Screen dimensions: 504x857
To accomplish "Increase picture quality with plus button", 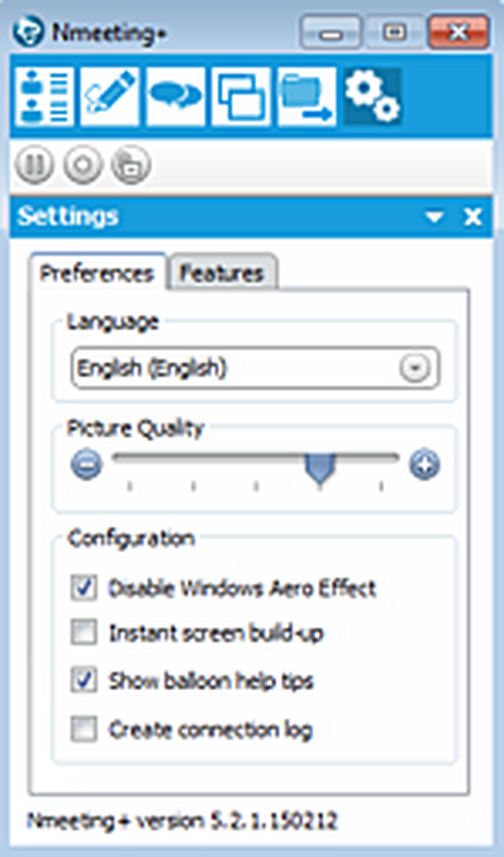I will pos(424,464).
